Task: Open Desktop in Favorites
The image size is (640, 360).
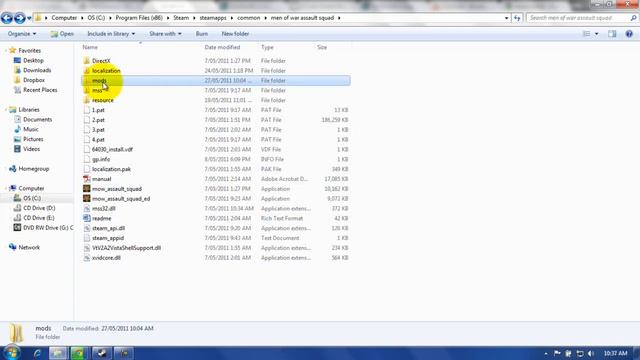Action: coord(33,60)
